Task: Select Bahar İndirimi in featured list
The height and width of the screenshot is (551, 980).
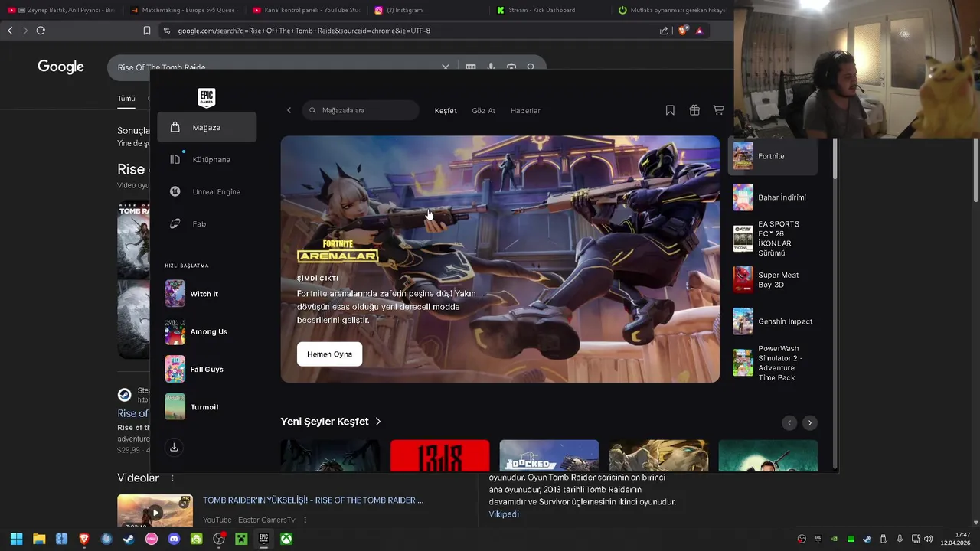Action: (x=773, y=197)
